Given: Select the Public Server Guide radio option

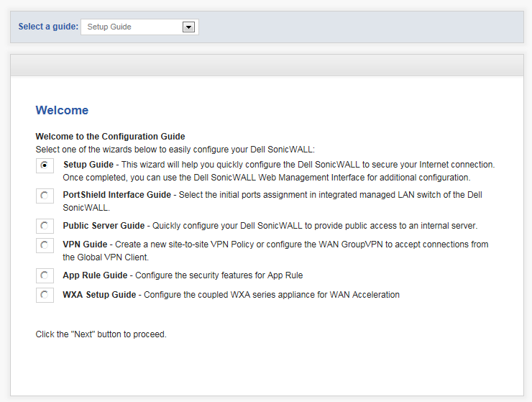Looking at the screenshot, I should tap(45, 226).
